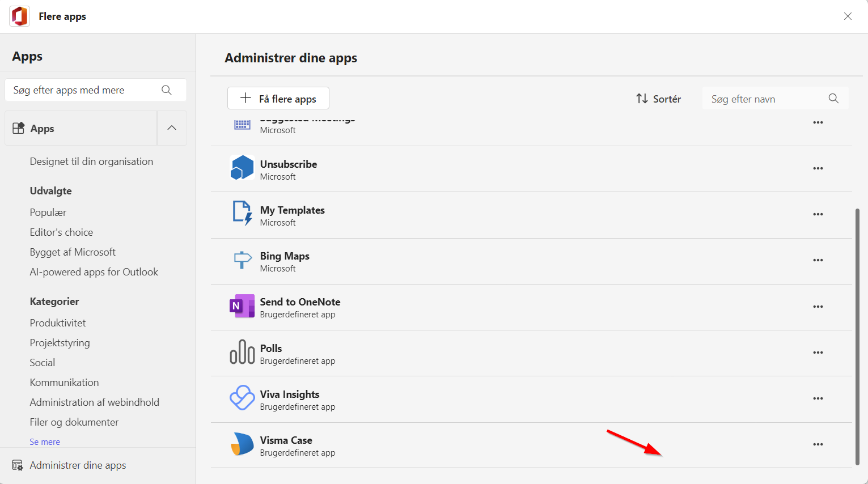Screen dimensions: 868x484
Task: Click the Viva Insights heart icon
Action: (x=242, y=398)
